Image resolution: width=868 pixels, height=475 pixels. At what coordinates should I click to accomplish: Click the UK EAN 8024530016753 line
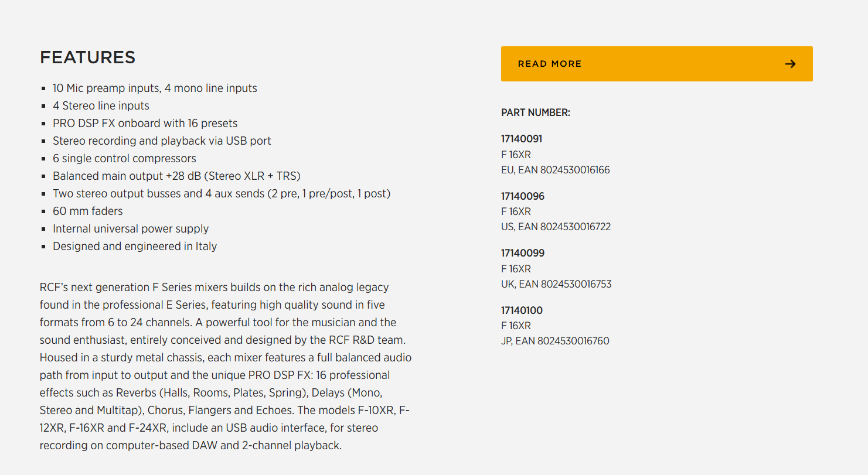[x=556, y=284]
